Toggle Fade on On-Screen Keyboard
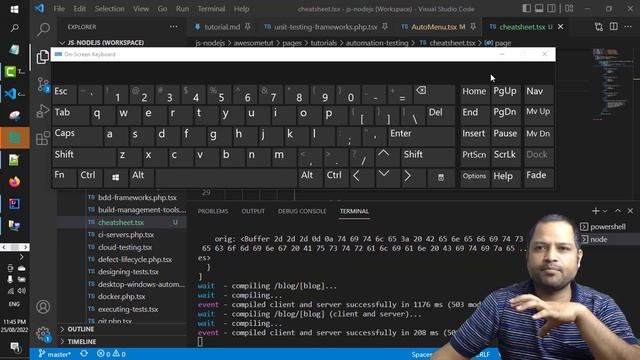 point(538,177)
